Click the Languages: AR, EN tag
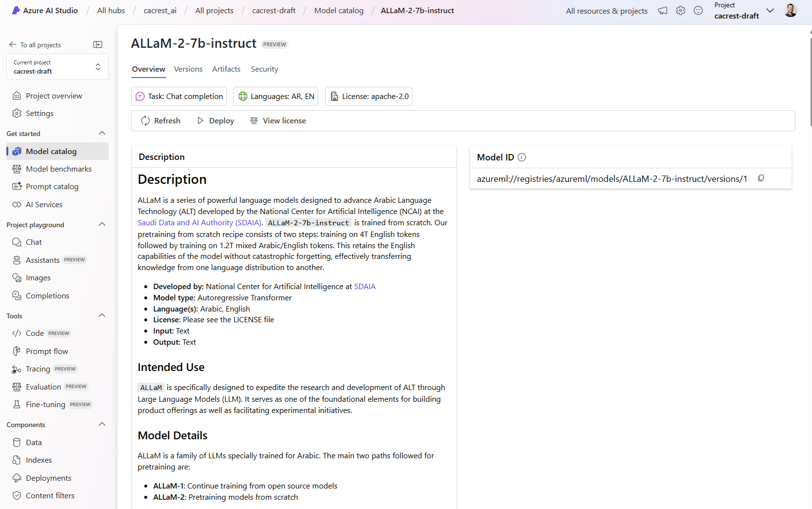812x509 pixels. click(x=276, y=97)
